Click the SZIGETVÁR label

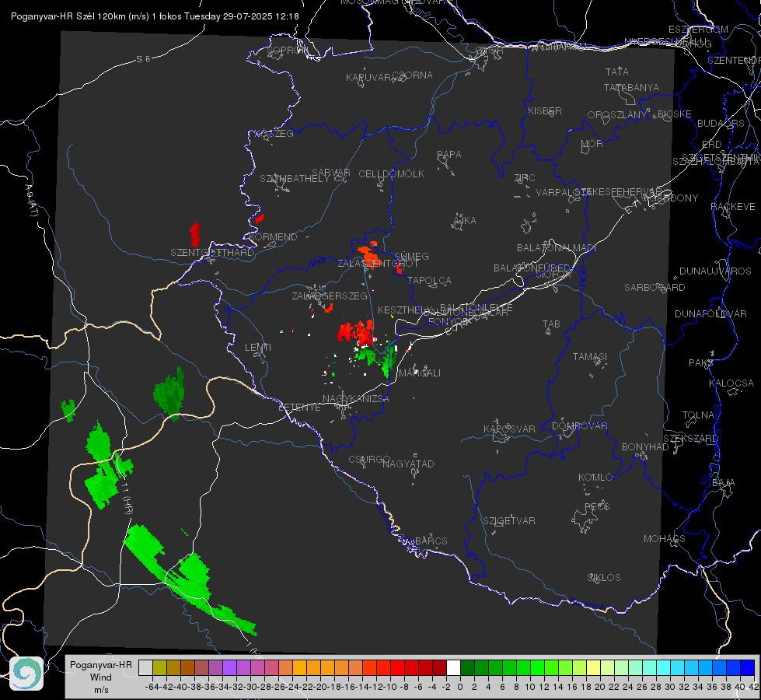[508, 521]
